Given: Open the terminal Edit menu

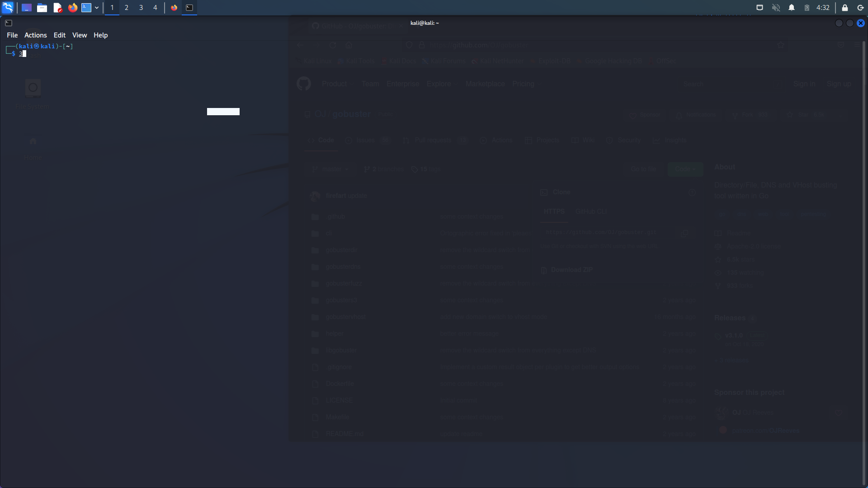Looking at the screenshot, I should 59,35.
